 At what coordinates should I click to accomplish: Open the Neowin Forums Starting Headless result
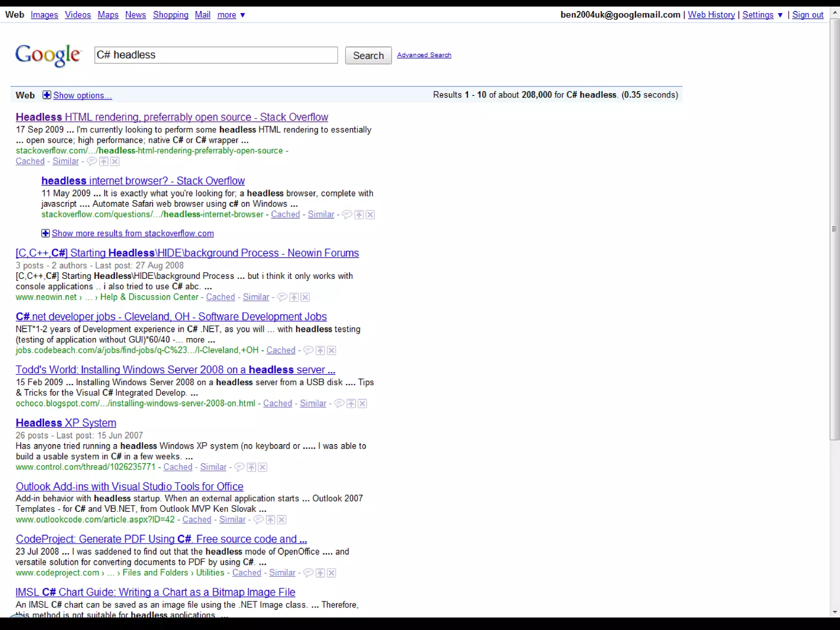coord(187,253)
